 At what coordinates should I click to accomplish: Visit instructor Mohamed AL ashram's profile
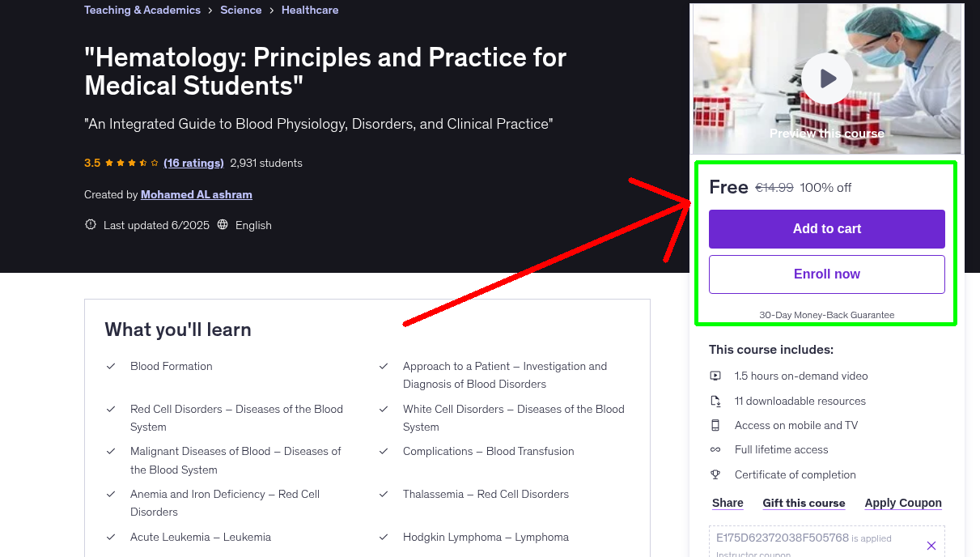196,194
